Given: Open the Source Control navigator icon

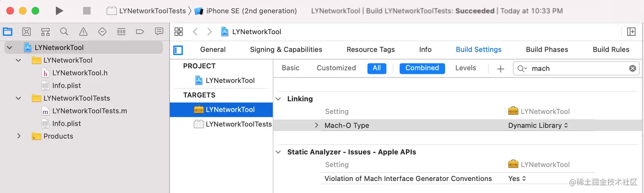Looking at the screenshot, I should (26, 32).
